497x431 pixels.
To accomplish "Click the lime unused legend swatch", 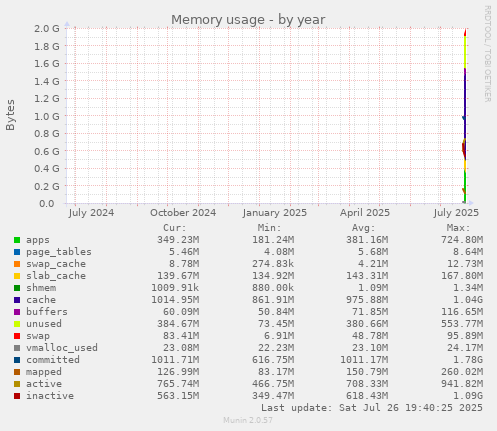I will [17, 324].
